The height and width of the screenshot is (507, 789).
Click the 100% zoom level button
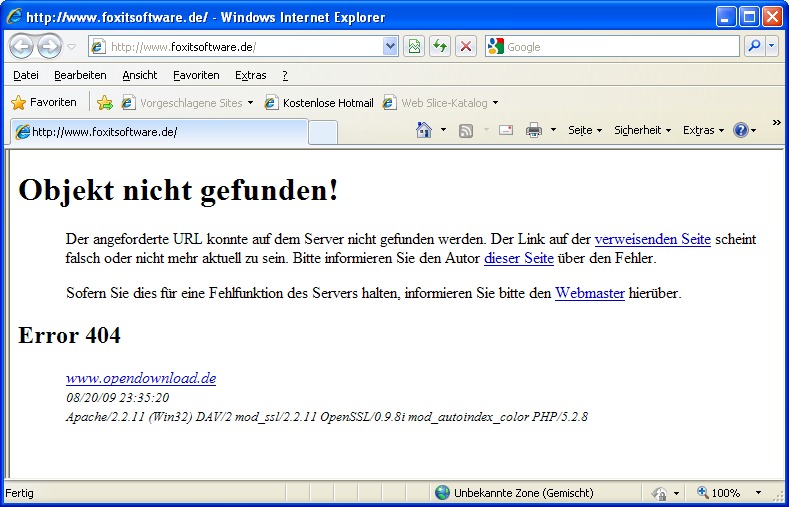point(719,493)
